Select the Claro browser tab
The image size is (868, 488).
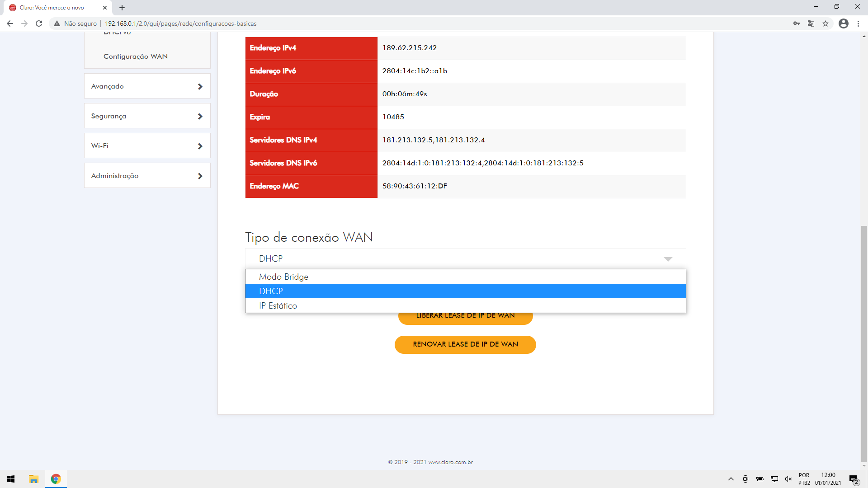pos(58,8)
